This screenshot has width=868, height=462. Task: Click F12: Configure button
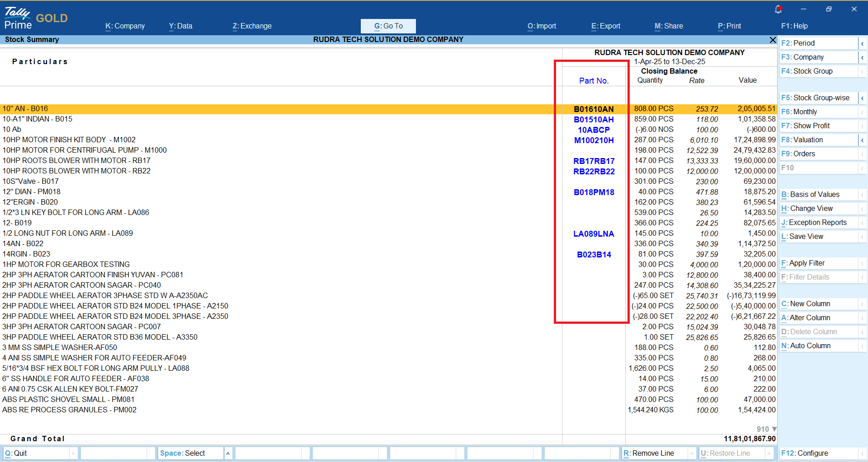tap(818, 453)
